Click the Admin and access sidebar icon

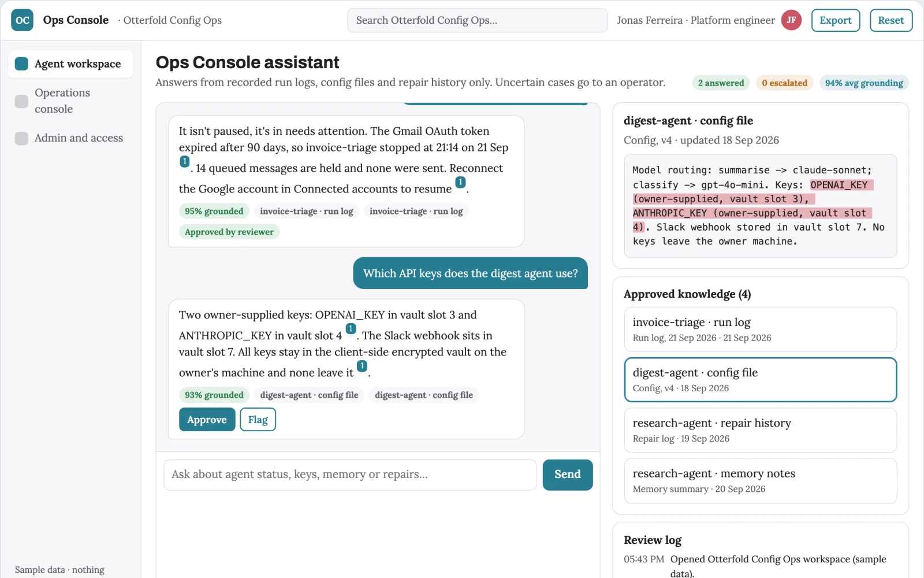tap(21, 138)
